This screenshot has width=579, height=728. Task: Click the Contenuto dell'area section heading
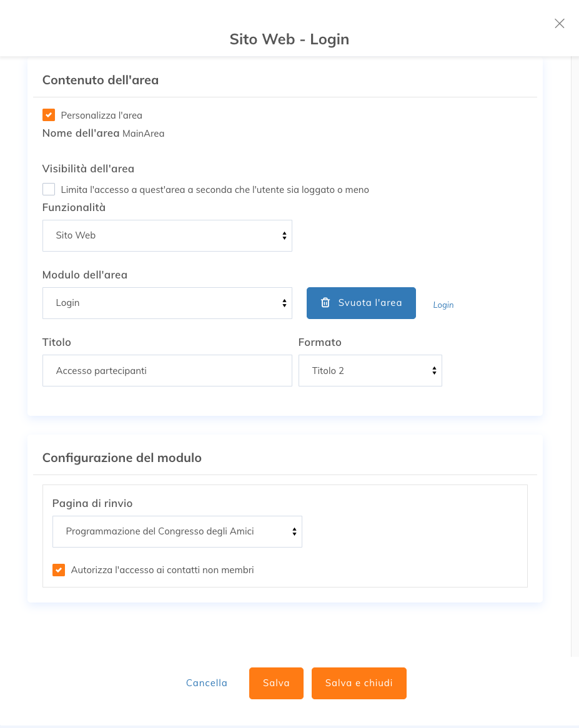point(101,80)
